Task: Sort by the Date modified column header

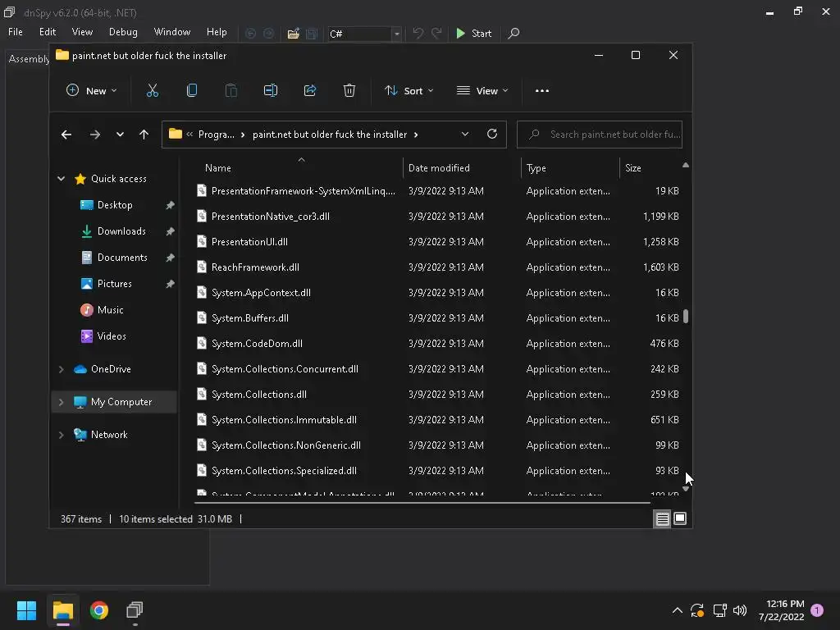Action: 462,167
